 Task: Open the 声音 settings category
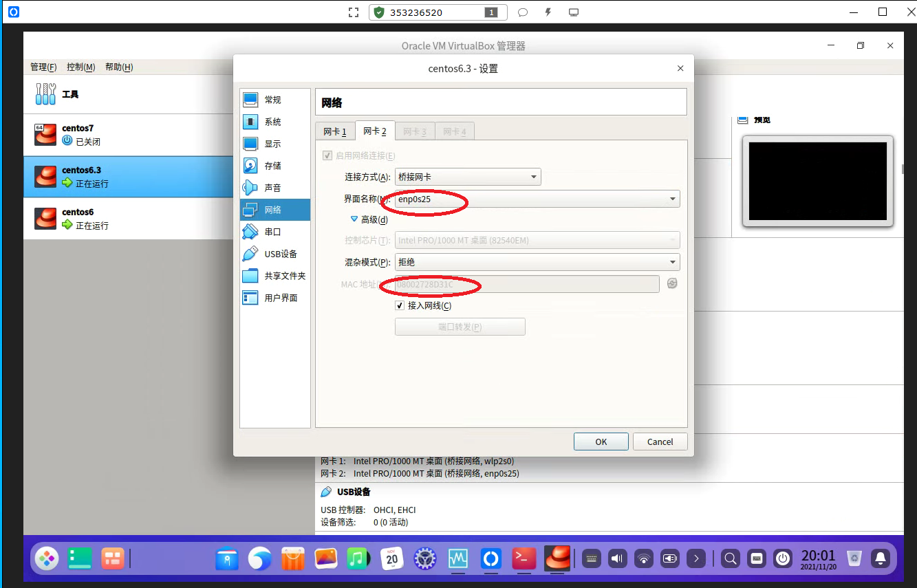tap(275, 188)
